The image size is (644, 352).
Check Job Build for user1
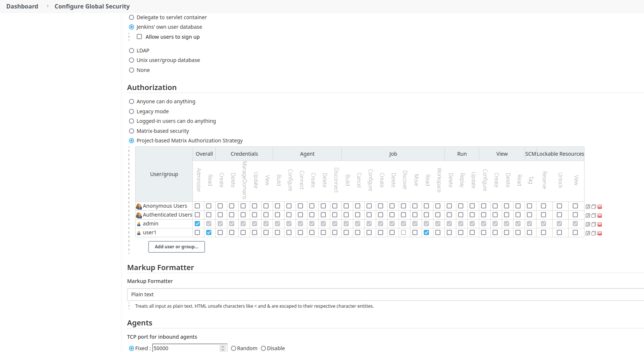pos(346,232)
